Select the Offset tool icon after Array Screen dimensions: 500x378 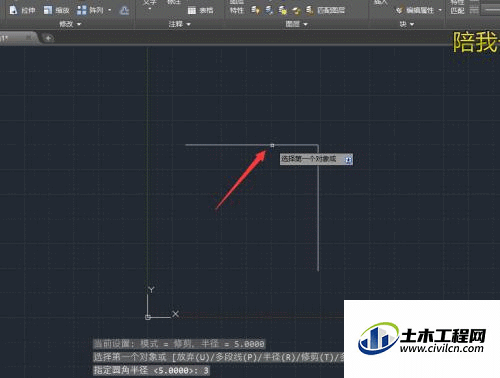pyautogui.click(x=124, y=11)
